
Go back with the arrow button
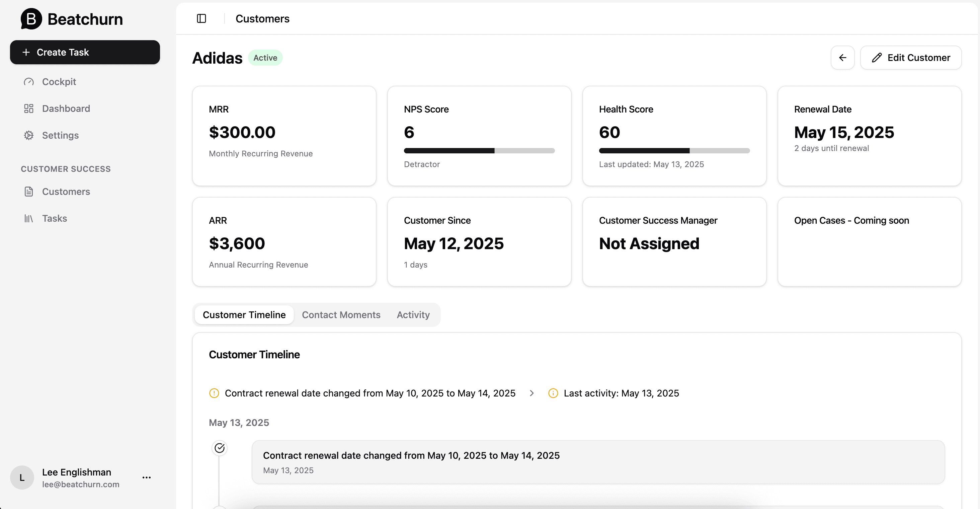tap(843, 58)
